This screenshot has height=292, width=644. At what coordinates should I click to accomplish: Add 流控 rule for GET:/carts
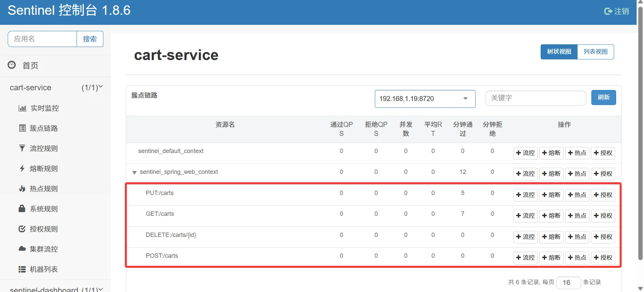526,216
